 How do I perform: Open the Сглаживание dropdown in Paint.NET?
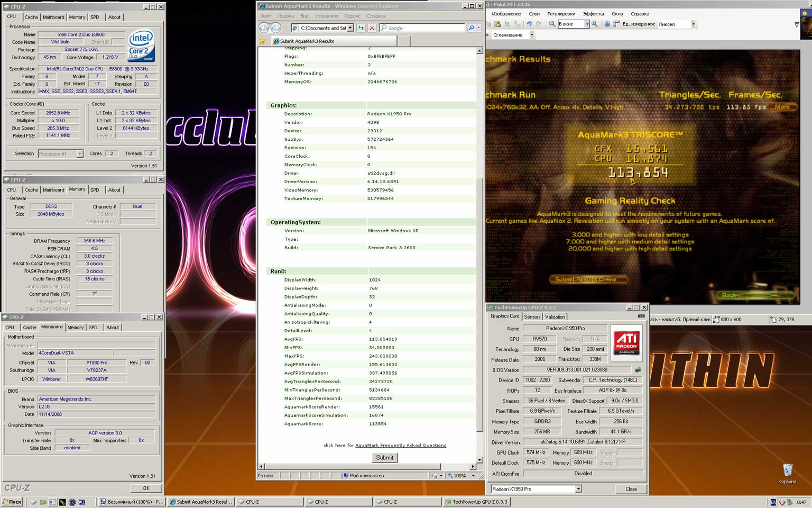pos(531,35)
